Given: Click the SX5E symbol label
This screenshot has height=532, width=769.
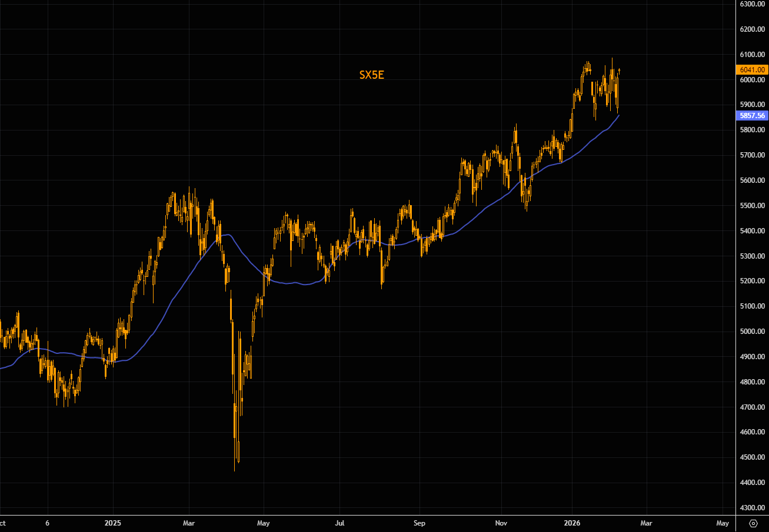Looking at the screenshot, I should pos(371,75).
